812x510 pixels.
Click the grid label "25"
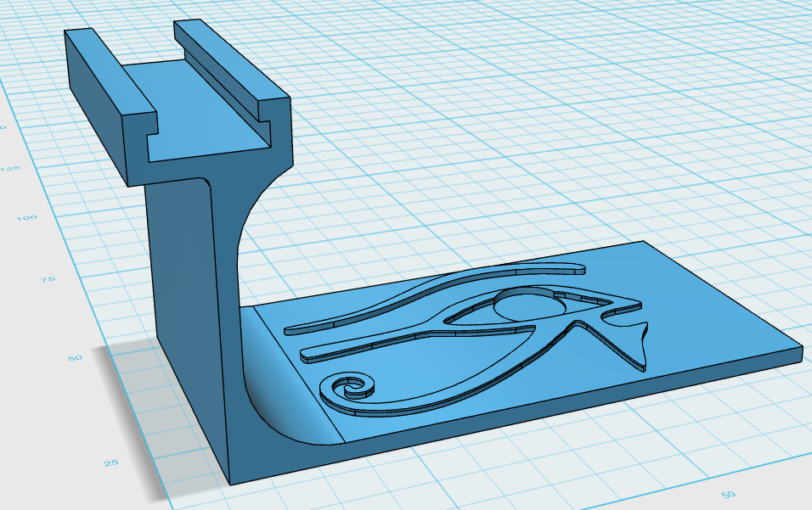pos(110,463)
